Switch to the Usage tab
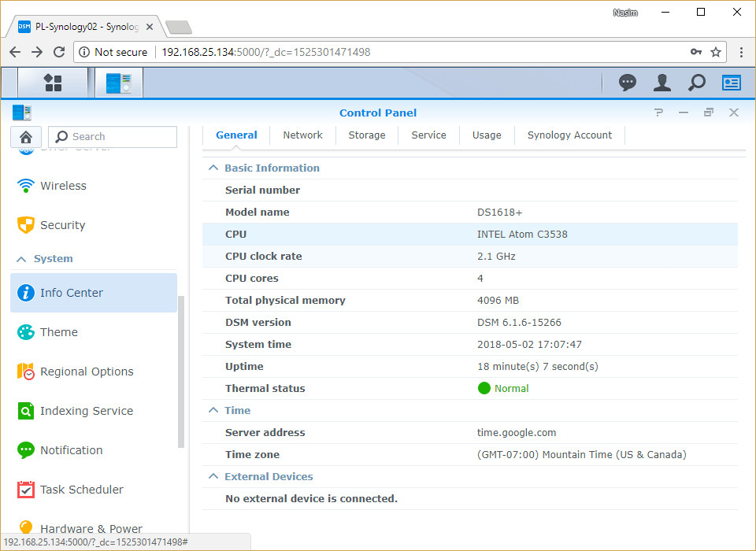This screenshot has height=551, width=756. point(487,135)
